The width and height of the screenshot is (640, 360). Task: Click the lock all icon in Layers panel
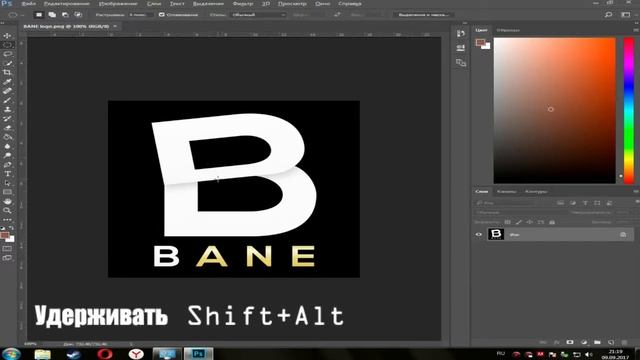552,222
